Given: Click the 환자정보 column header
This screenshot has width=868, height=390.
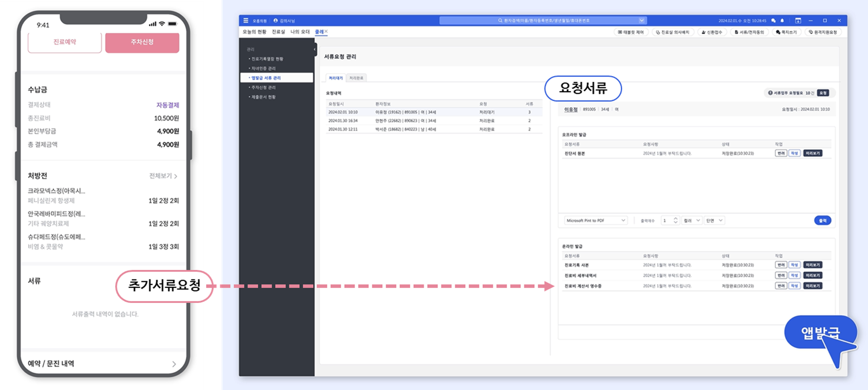Looking at the screenshot, I should [x=383, y=104].
